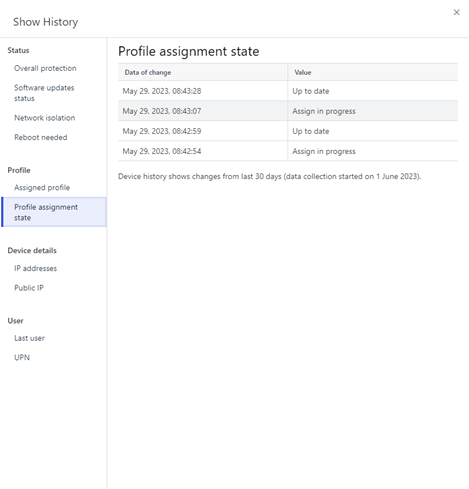This screenshot has height=489, width=469.
Task: Click Assign in progress value for 08:42:54
Action: tap(373, 151)
